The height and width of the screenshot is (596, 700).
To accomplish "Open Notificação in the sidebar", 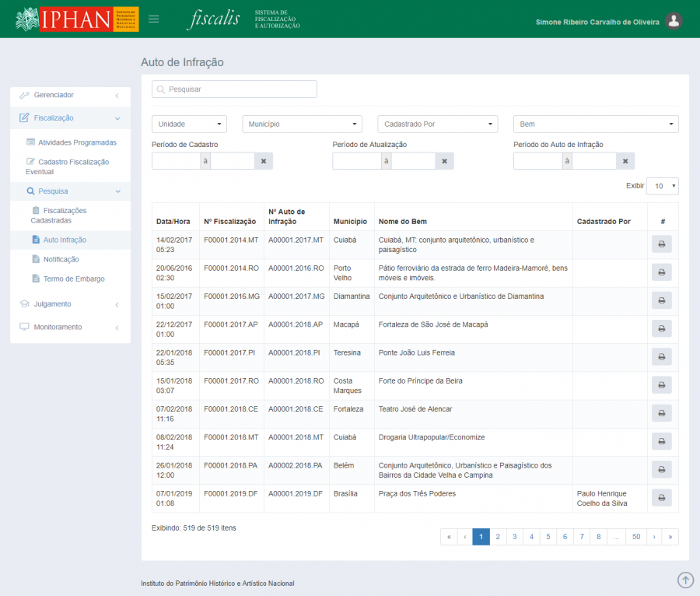I will (61, 259).
